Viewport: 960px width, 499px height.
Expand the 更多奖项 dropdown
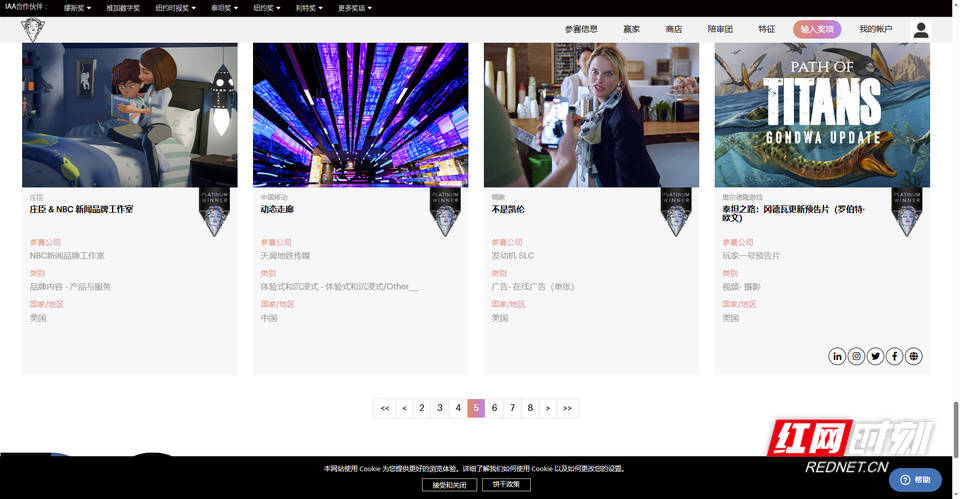[x=355, y=8]
